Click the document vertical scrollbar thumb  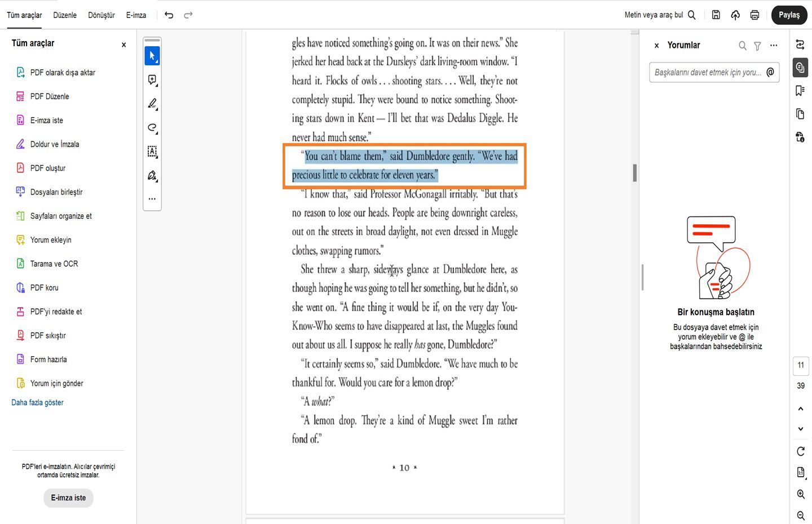coord(635,173)
